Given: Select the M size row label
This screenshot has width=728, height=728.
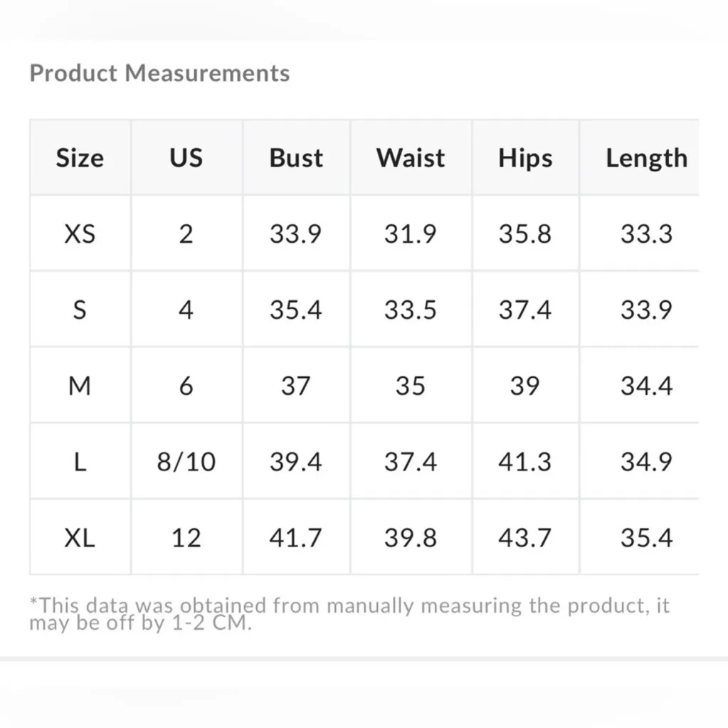Looking at the screenshot, I should pos(80,386).
